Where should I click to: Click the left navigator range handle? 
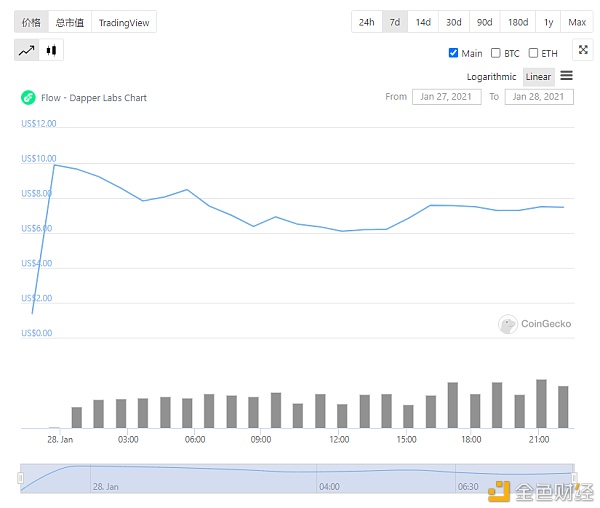[20, 478]
